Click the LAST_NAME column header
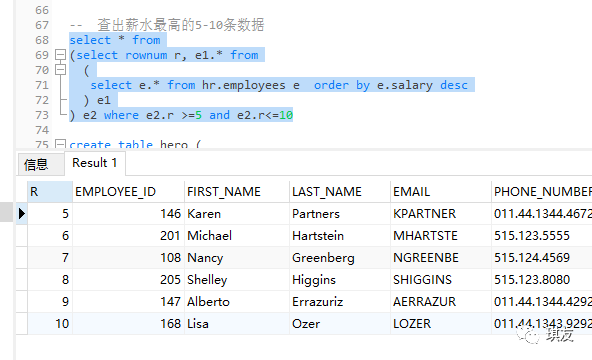Viewport: 592px width, 360px height. tap(340, 192)
